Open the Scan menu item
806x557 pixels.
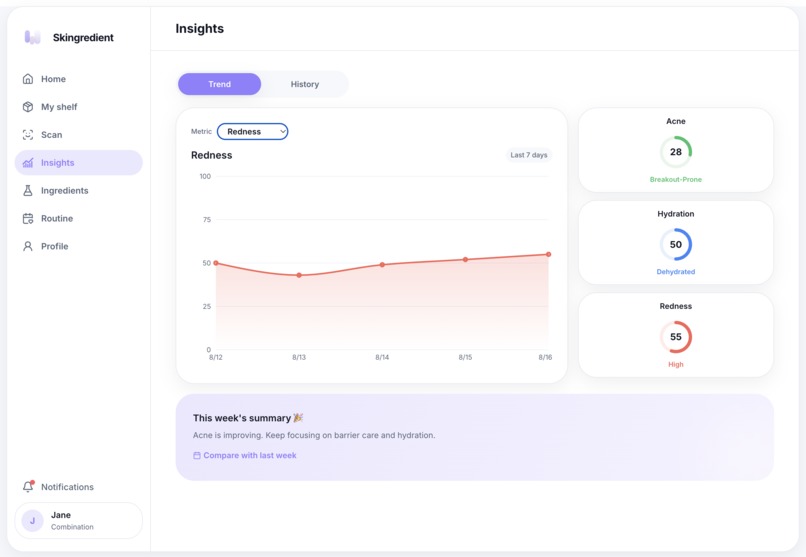click(x=79, y=135)
